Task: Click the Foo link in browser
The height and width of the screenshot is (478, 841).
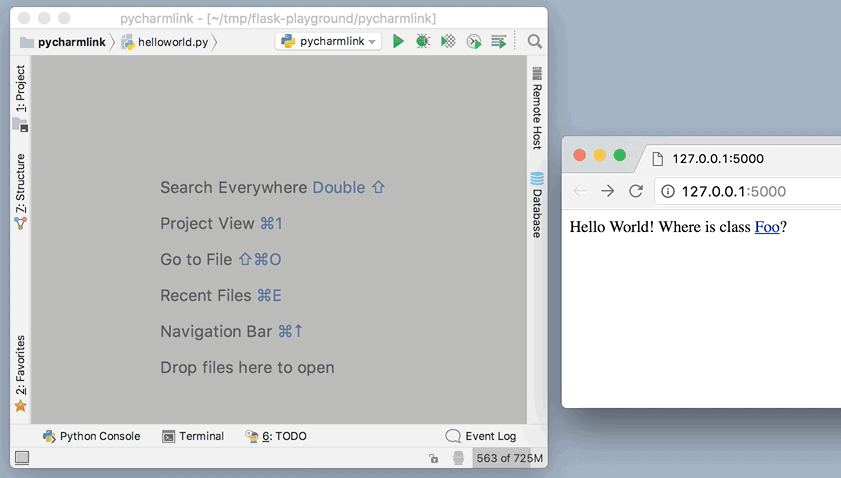Action: [767, 227]
